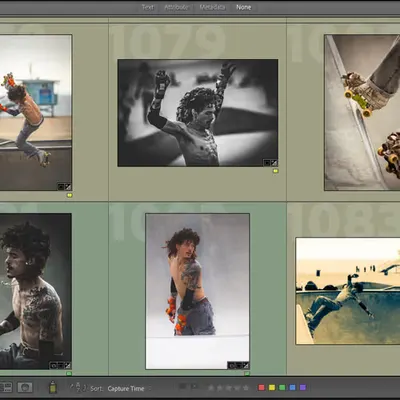Click crop badge on side profile portrait
Image resolution: width=400 pixels, height=400 pixels.
(x=61, y=365)
